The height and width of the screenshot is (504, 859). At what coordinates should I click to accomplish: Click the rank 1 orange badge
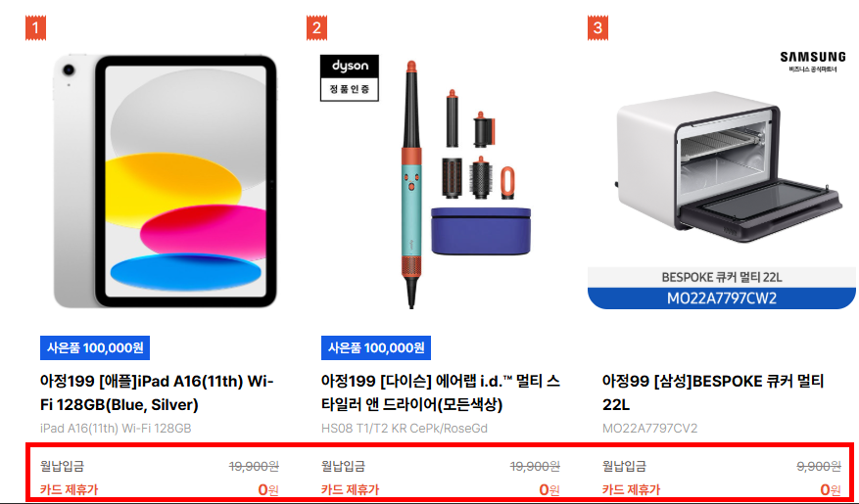click(x=35, y=28)
